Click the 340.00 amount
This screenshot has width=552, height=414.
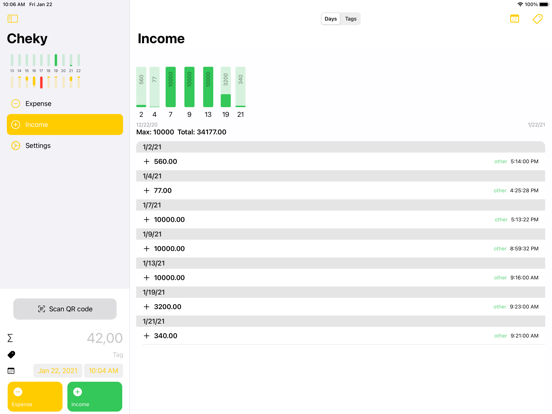pyautogui.click(x=165, y=336)
